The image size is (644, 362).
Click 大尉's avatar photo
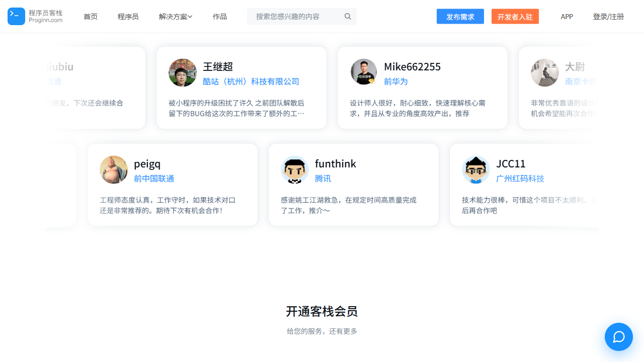tap(545, 72)
